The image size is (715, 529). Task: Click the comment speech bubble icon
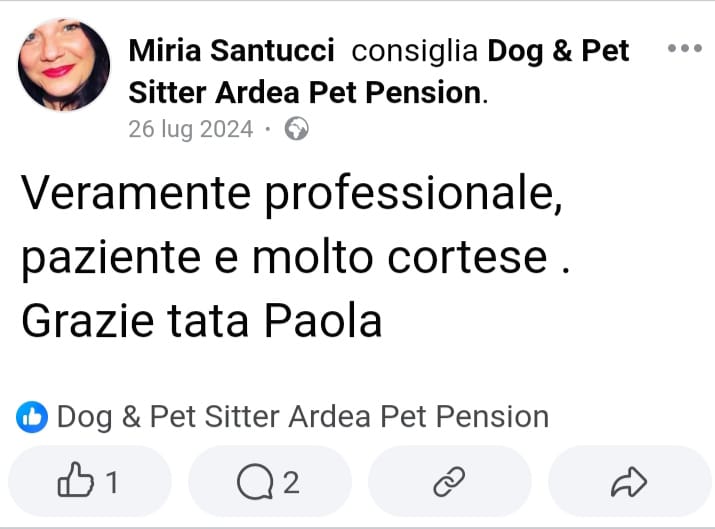(254, 483)
